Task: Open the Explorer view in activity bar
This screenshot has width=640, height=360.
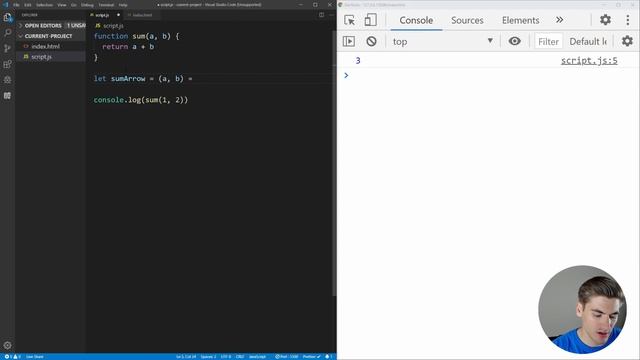Action: coord(7,17)
